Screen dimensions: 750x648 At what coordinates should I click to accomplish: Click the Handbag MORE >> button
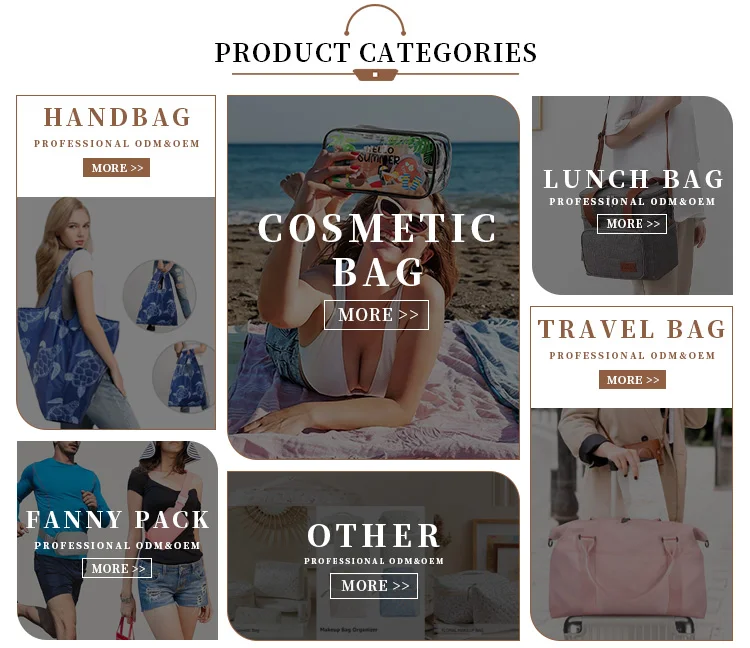coord(116,168)
